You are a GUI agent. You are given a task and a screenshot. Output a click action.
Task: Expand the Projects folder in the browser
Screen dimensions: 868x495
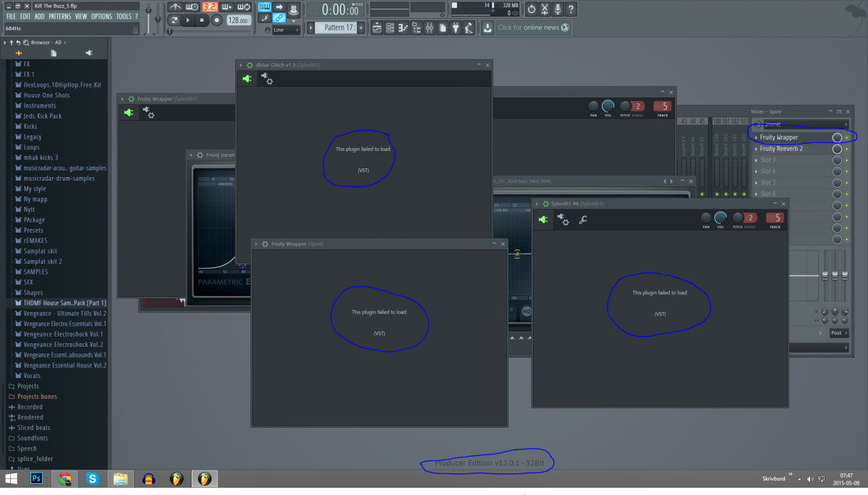point(27,386)
